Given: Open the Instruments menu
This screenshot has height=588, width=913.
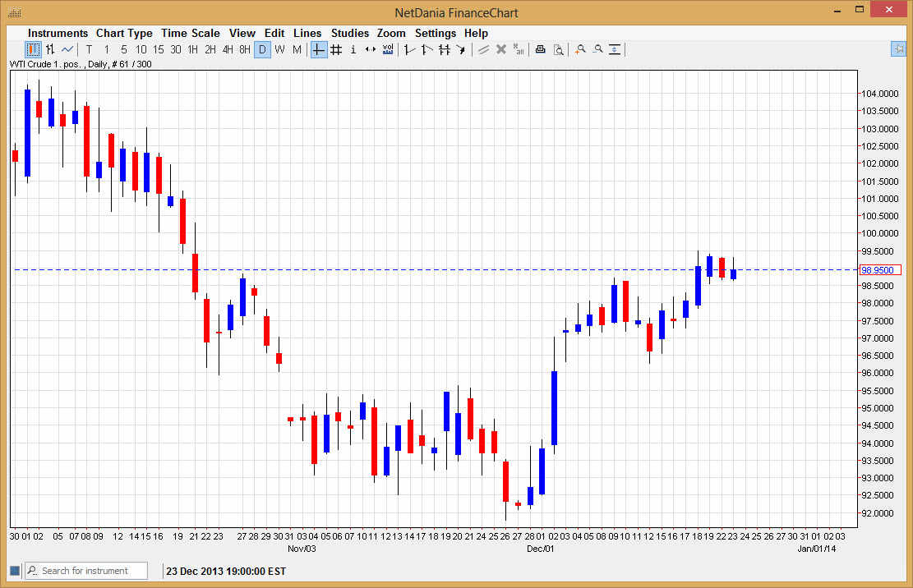Looking at the screenshot, I should coord(58,33).
